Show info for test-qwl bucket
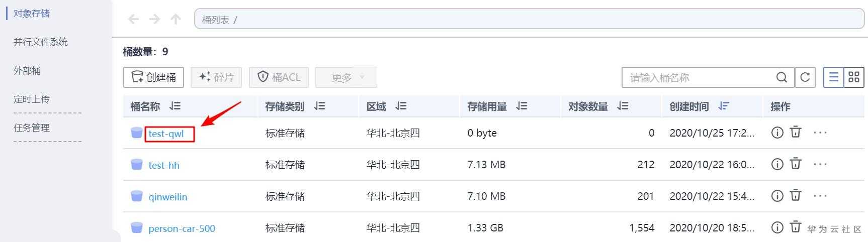Screen dimensions: 868x242 777,133
